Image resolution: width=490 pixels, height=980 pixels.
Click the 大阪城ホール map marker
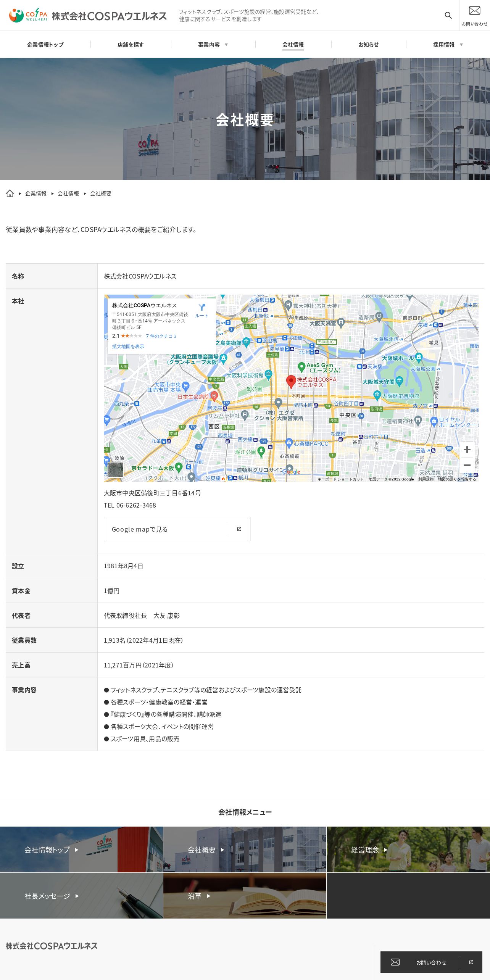pos(419,357)
